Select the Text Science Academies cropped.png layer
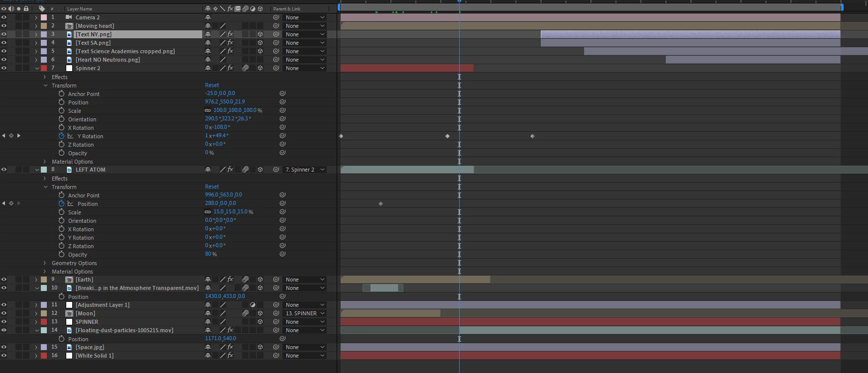Viewport: 868px width, 373px height. click(x=125, y=51)
